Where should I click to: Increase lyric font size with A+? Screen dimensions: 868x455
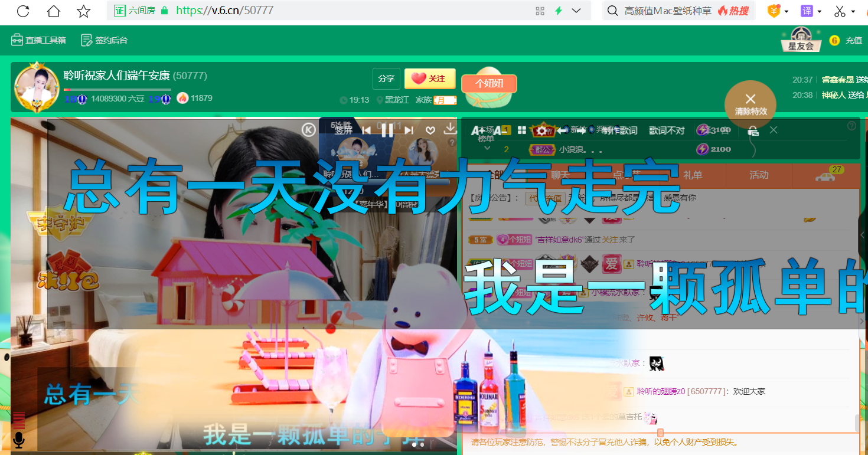(478, 130)
